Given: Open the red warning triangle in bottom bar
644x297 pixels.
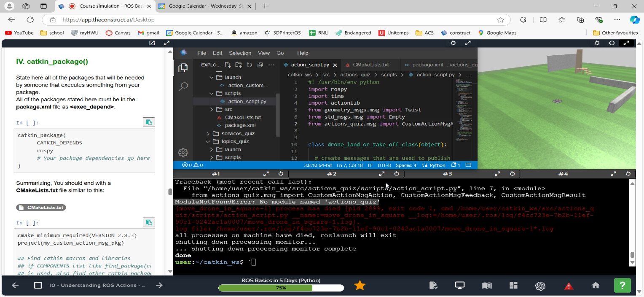Looking at the screenshot, I should click(569, 286).
